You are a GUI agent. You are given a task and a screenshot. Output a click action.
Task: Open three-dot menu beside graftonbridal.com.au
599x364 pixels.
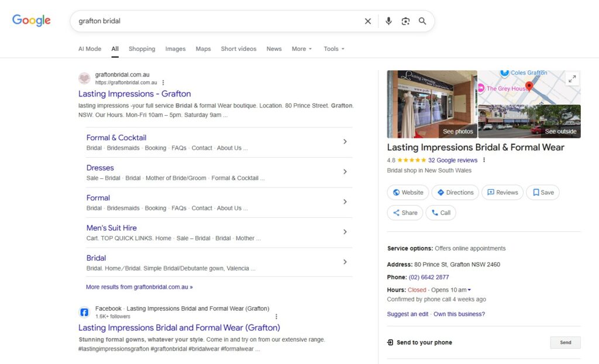coord(163,82)
